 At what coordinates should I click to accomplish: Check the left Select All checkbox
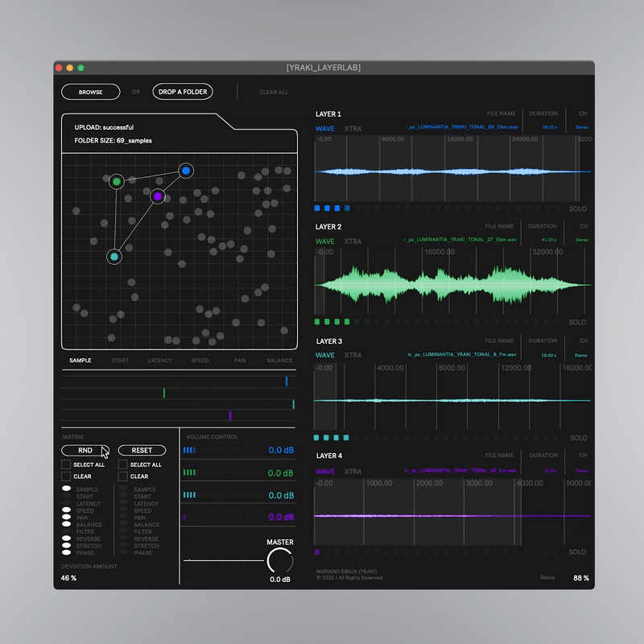[x=66, y=464]
